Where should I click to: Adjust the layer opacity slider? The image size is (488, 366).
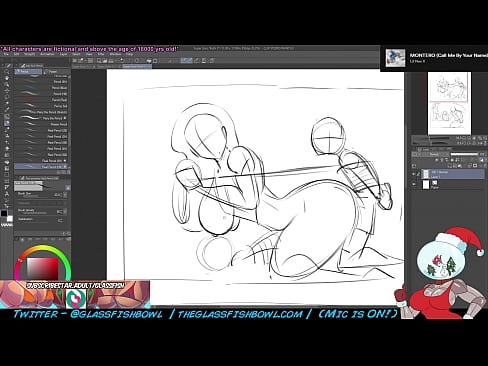(x=465, y=154)
